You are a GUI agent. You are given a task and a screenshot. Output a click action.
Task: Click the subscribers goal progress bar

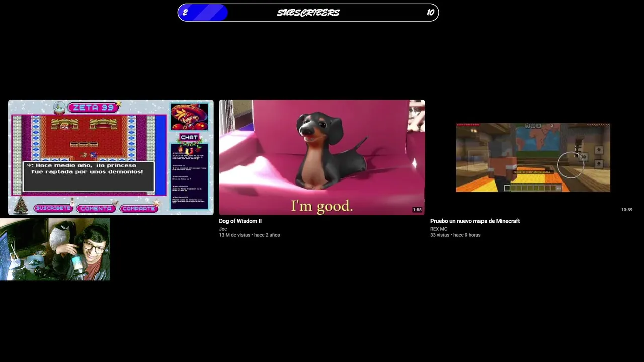308,13
